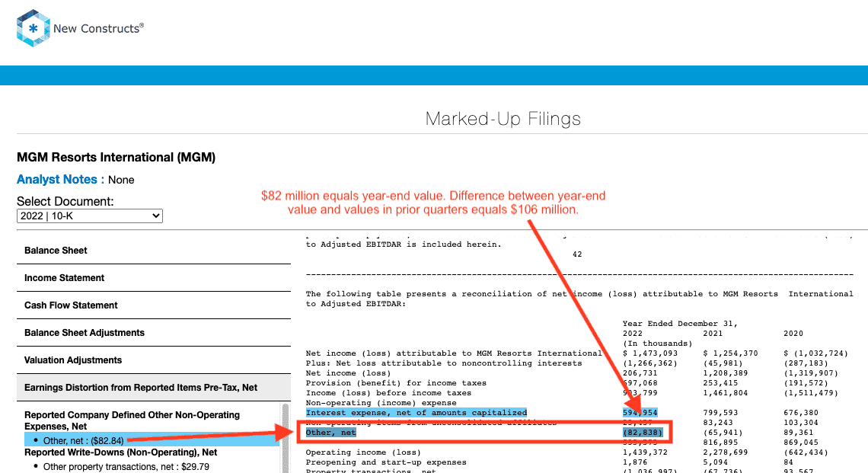Click the Preopening and start-up expenses label
The width and height of the screenshot is (868, 473).
point(386,462)
